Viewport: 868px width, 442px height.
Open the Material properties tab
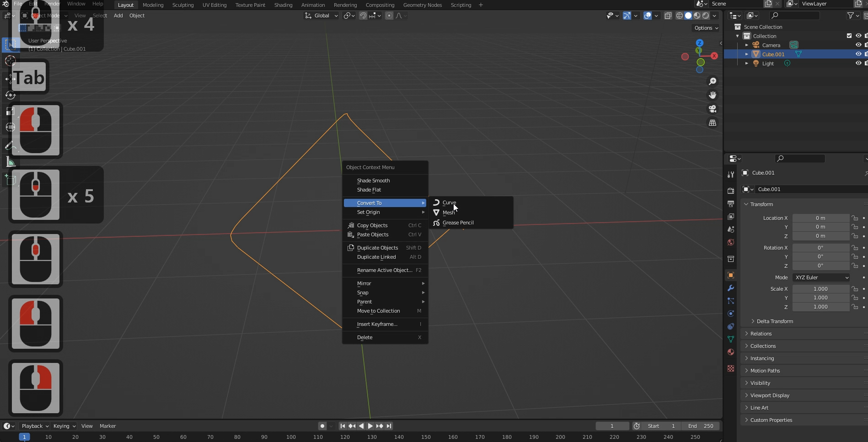point(731,352)
